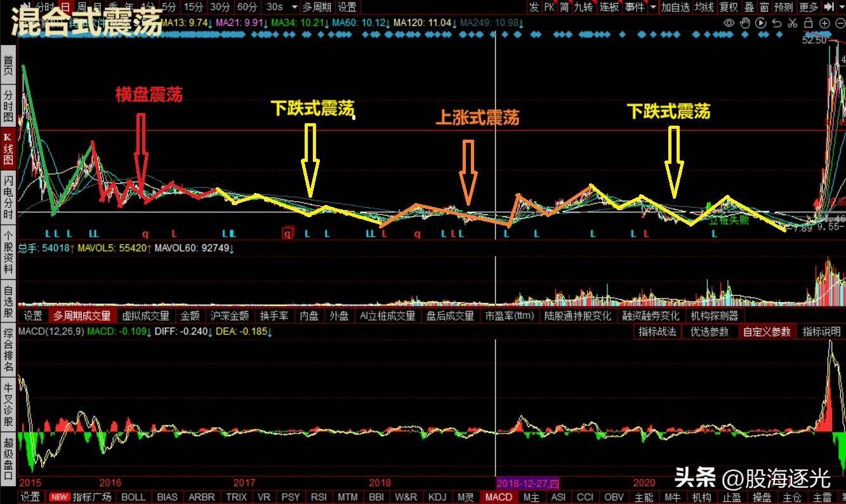This screenshot has height=504, width=846.
Task: Select the AI立桩成交量 tab
Action: (x=387, y=315)
